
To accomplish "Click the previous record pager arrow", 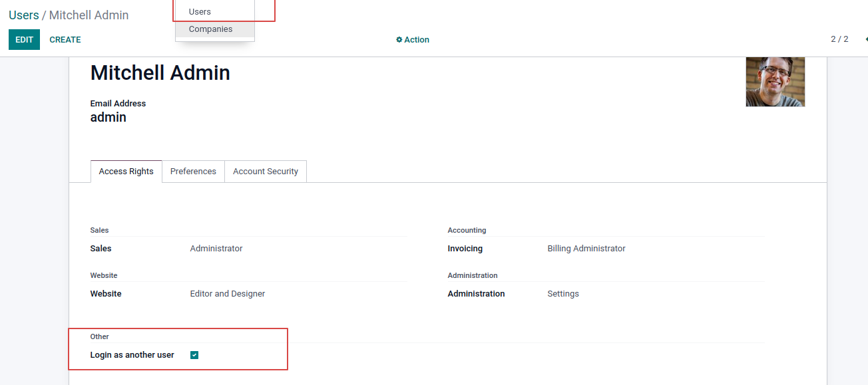I will (865, 39).
